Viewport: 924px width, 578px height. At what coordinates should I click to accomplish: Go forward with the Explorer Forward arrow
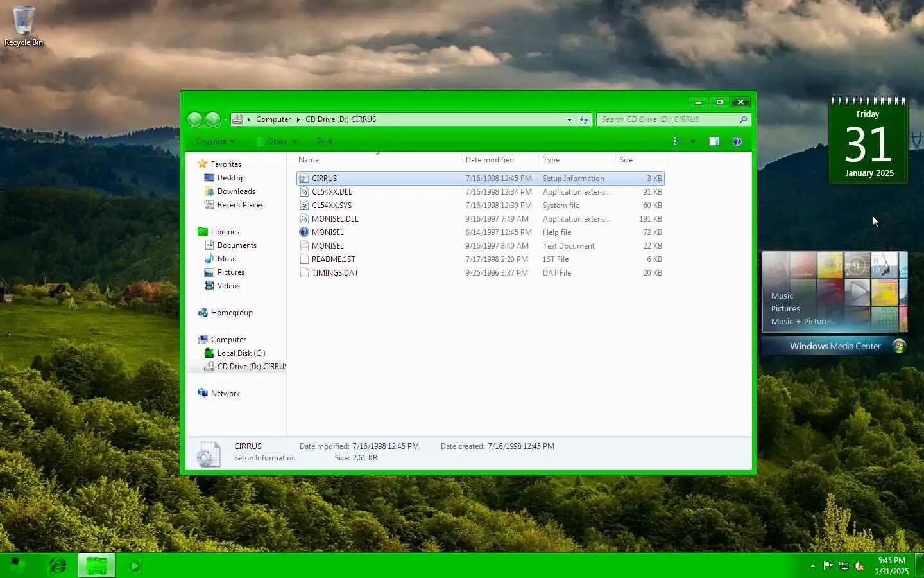[x=212, y=119]
